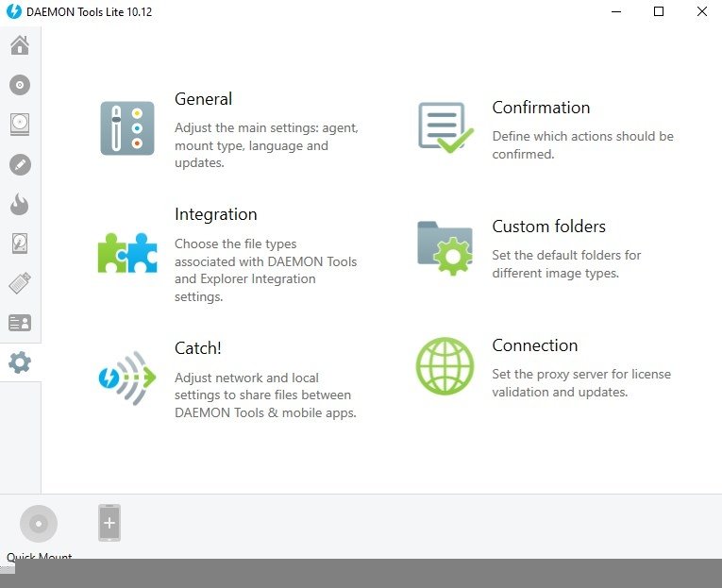Open the Custom folders settings heading
722x588 pixels.
pyautogui.click(x=549, y=227)
